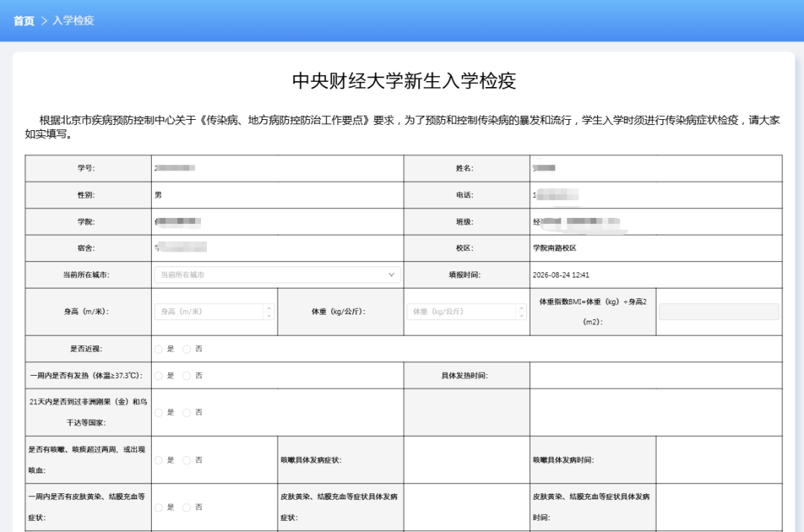The width and height of the screenshot is (804, 532).
Task: Select 否 for 一周内是否有发热
Action: pos(187,376)
